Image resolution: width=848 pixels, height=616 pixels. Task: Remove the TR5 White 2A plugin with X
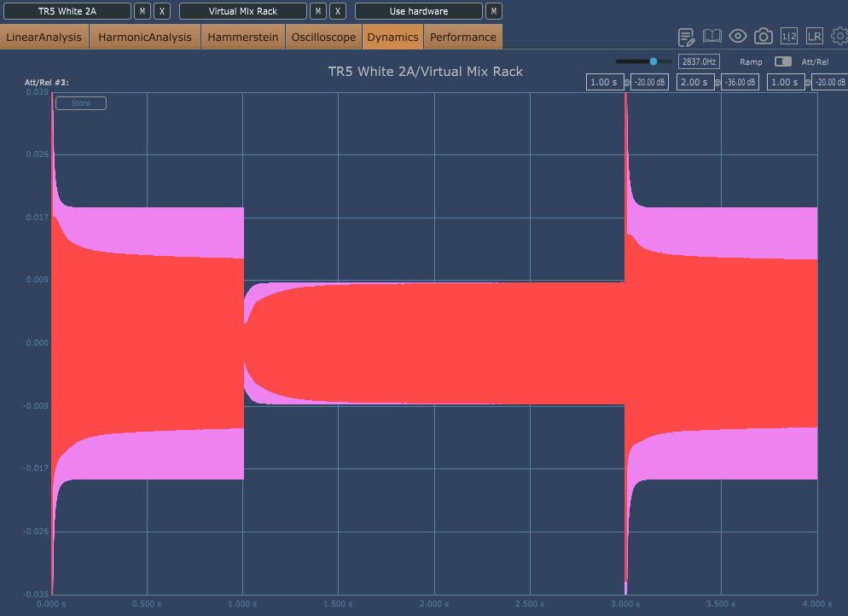click(x=162, y=11)
